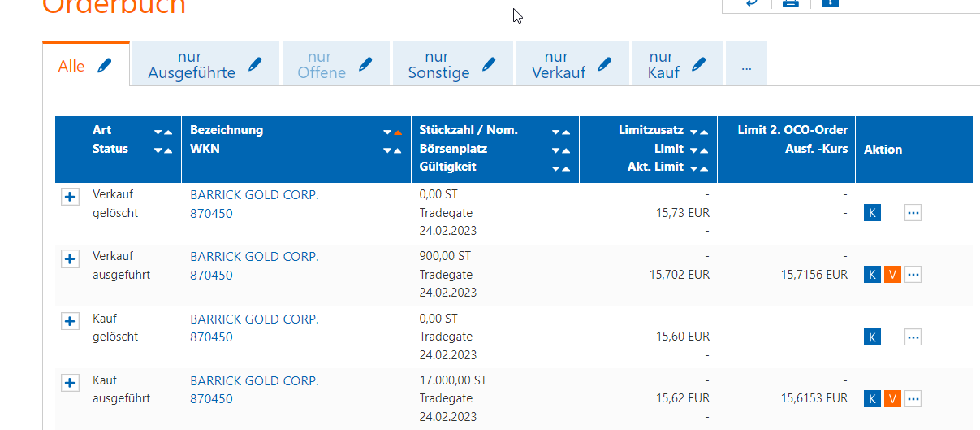The width and height of the screenshot is (980, 430).
Task: Switch to the 'nur Kauf' tab
Action: (662, 64)
